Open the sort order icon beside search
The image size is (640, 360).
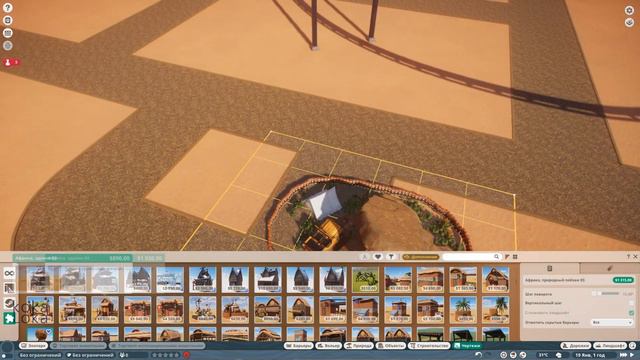pos(507,257)
